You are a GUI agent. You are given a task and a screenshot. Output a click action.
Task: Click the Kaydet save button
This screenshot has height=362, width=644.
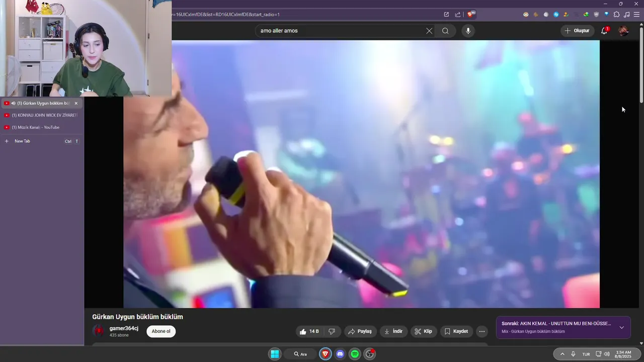point(456,331)
